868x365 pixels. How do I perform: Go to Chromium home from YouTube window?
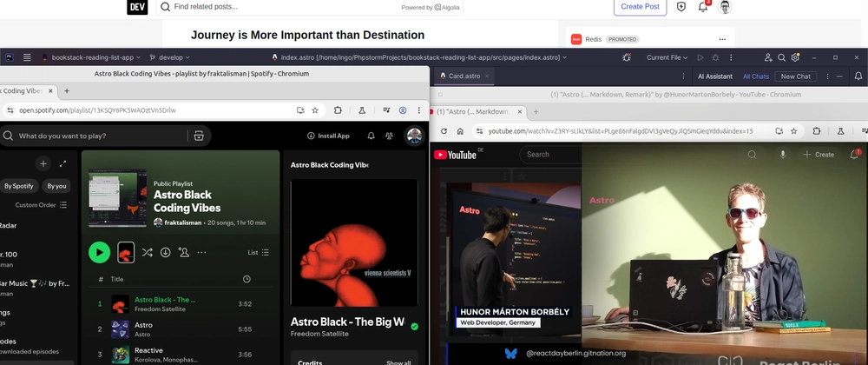click(460, 131)
